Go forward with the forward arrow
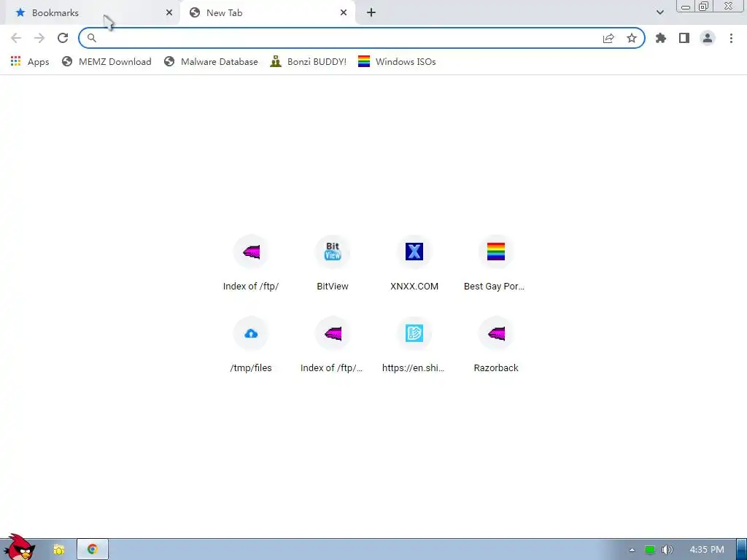 pyautogui.click(x=39, y=38)
